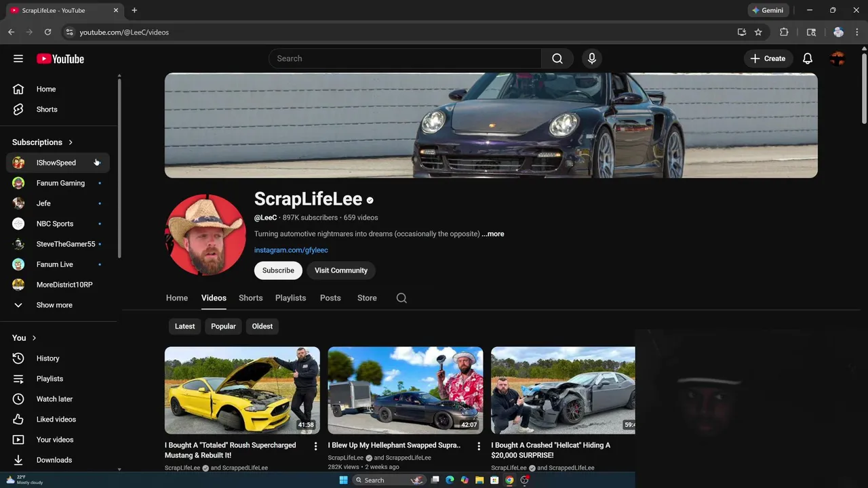The image size is (868, 488).
Task: Open Chrome three-dot menu
Action: (x=856, y=32)
